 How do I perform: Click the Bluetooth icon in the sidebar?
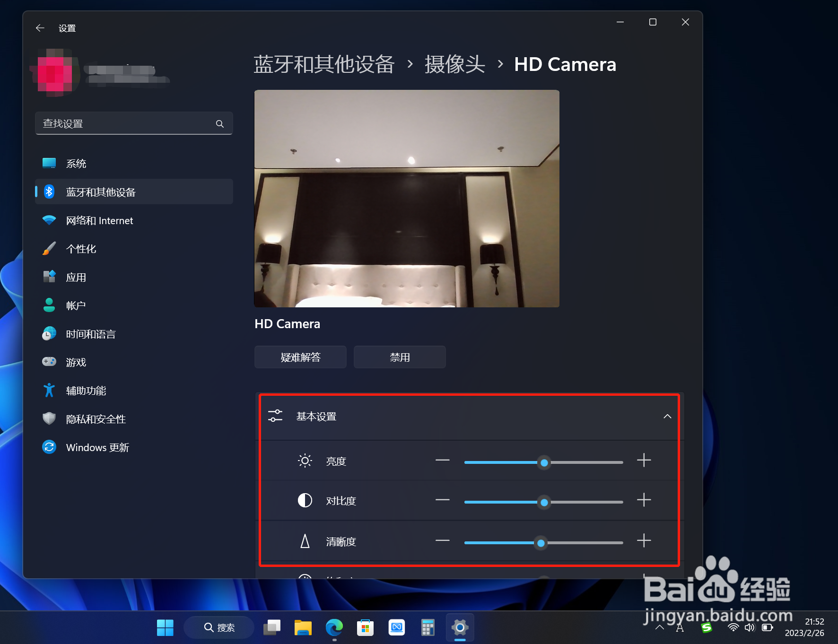point(49,191)
